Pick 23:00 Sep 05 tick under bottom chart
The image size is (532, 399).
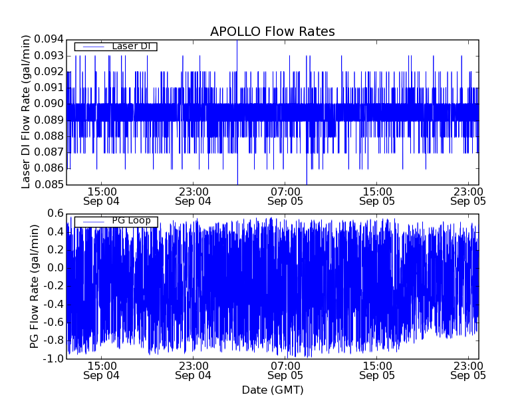click(x=468, y=370)
